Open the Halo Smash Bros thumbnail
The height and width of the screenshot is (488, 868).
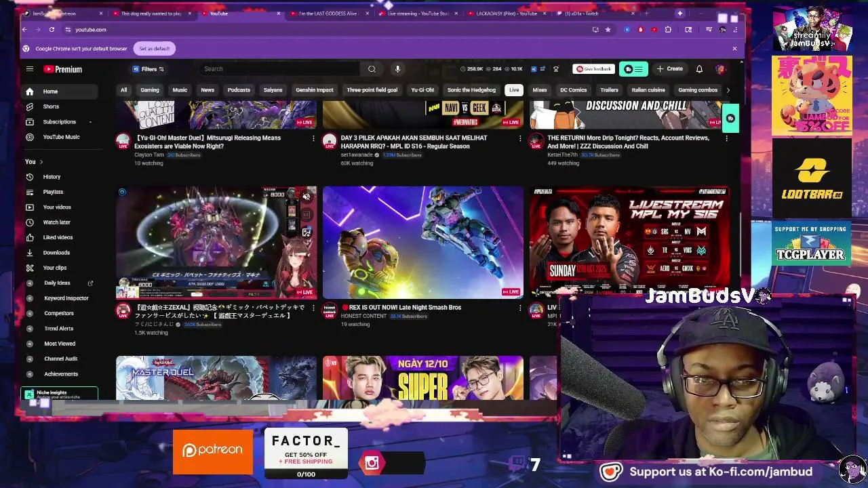coord(423,243)
